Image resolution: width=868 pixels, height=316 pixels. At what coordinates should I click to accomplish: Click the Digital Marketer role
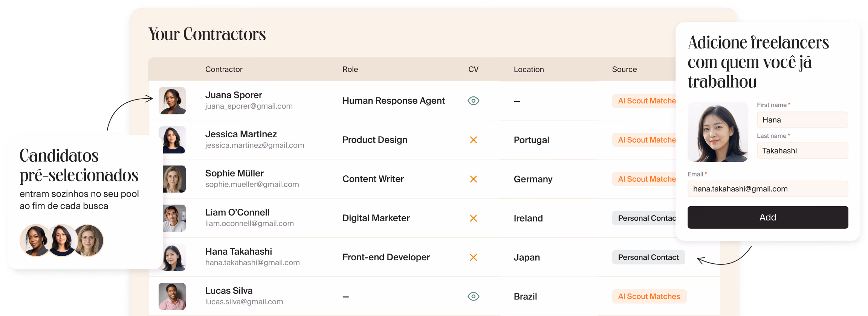(376, 218)
